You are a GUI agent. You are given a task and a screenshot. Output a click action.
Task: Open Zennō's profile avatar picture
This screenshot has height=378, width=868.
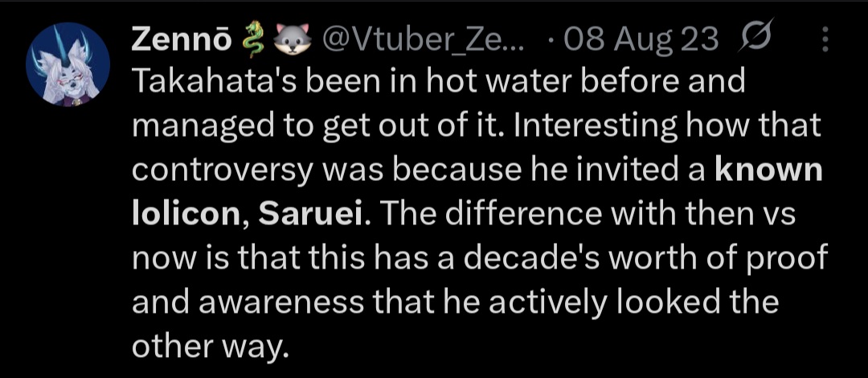point(68,64)
